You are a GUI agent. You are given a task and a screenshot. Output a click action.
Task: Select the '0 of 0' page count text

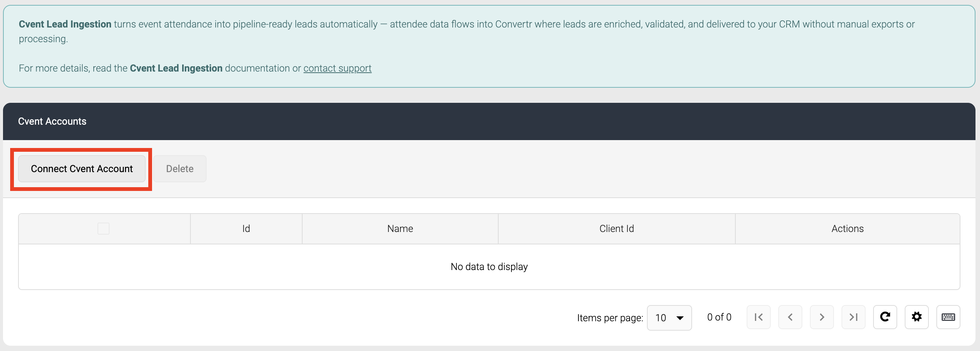(719, 317)
